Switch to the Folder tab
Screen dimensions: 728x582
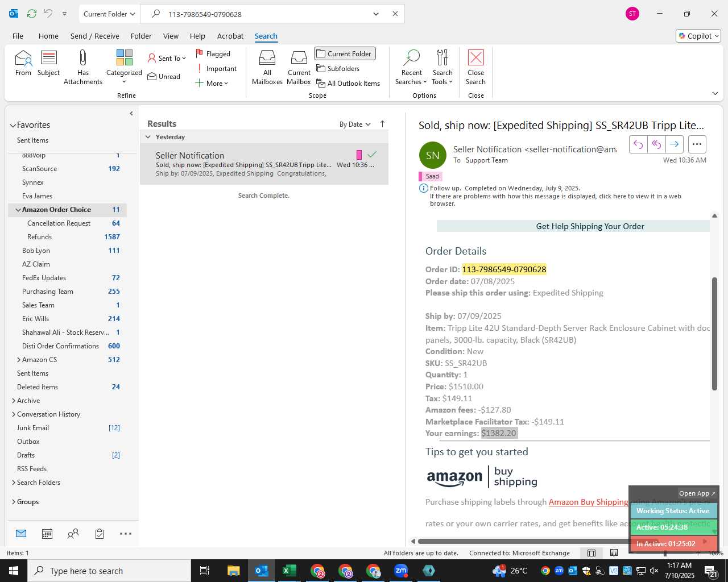coord(141,36)
